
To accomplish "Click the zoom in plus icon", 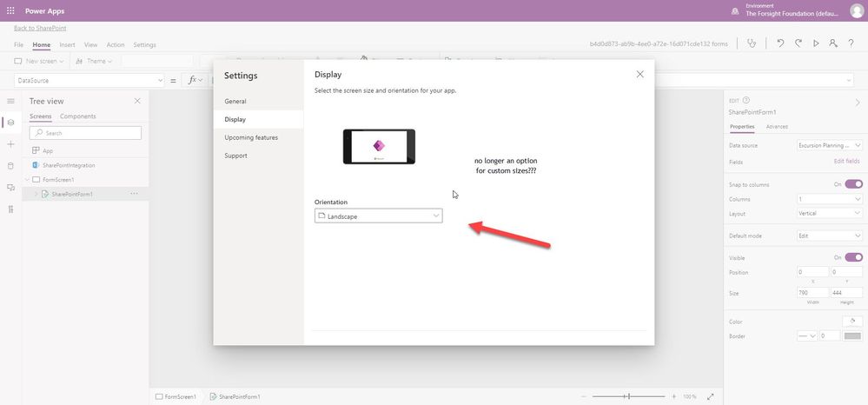I will (x=673, y=396).
